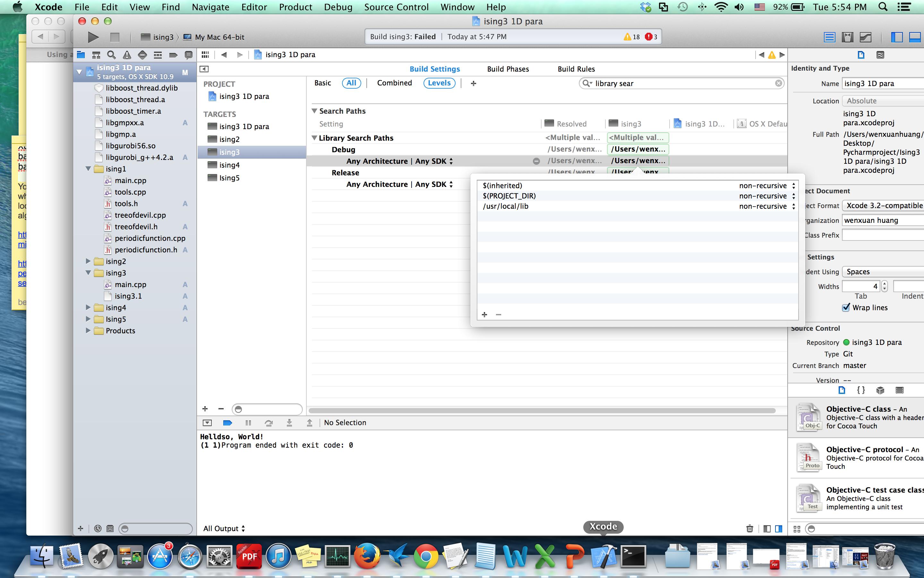Show only variables view in debug area
Image resolution: width=924 pixels, height=578 pixels.
coord(767,529)
